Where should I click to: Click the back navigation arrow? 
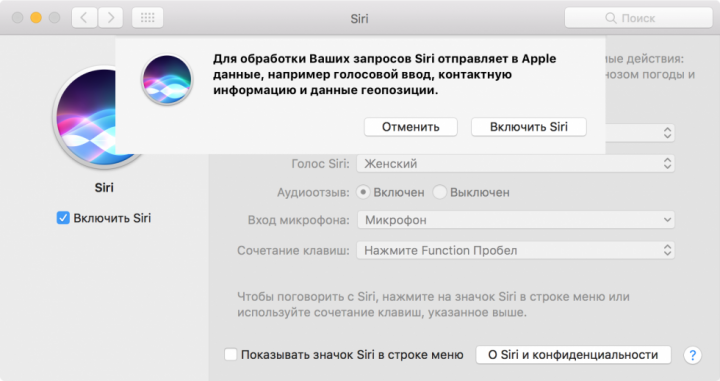84,18
